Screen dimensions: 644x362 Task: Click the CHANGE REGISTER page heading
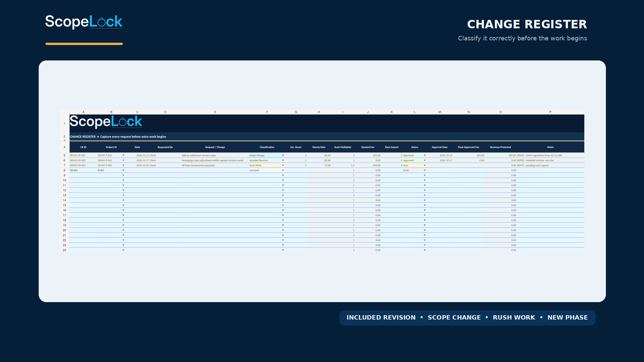coord(527,24)
